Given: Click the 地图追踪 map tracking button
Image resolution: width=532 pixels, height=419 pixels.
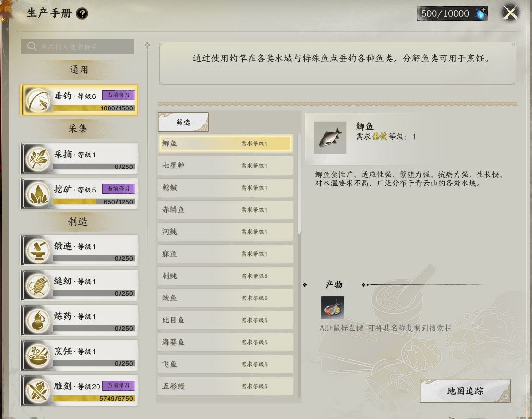Looking at the screenshot, I should click(x=465, y=391).
